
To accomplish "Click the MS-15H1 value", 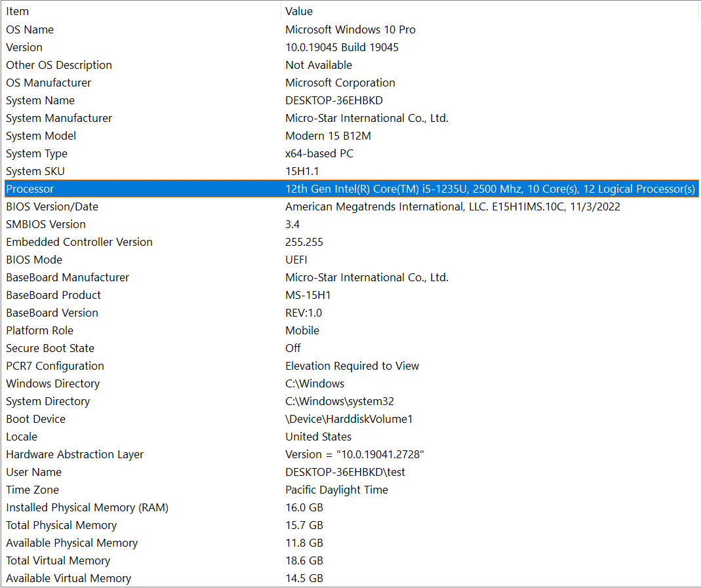I will pos(308,296).
